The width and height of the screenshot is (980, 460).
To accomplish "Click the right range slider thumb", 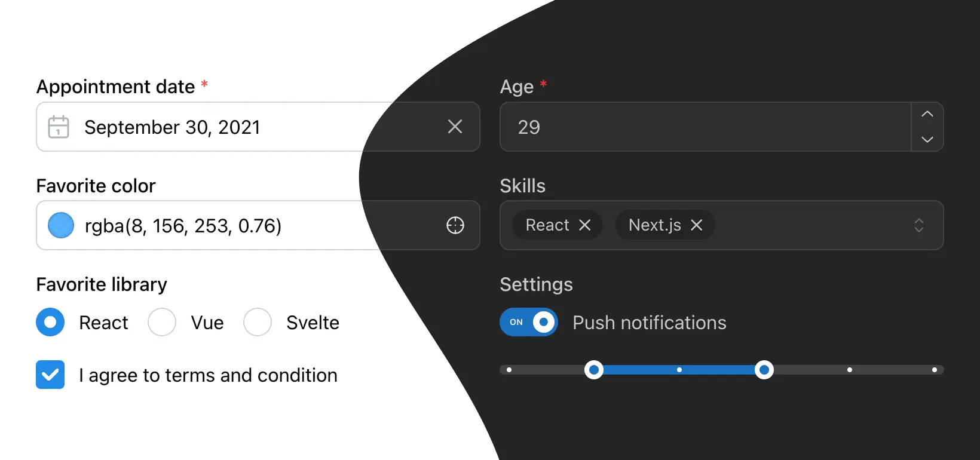I will point(764,370).
